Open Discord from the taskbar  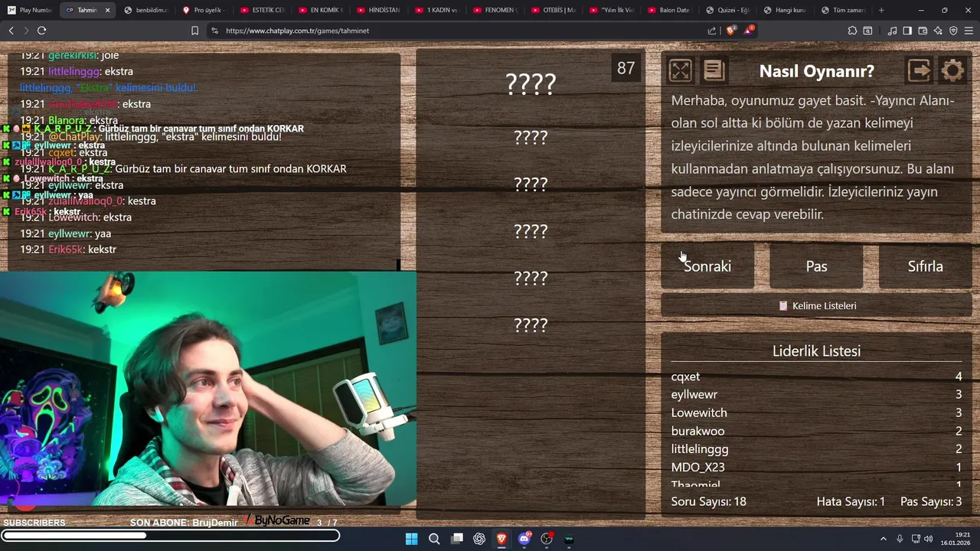pyautogui.click(x=524, y=539)
